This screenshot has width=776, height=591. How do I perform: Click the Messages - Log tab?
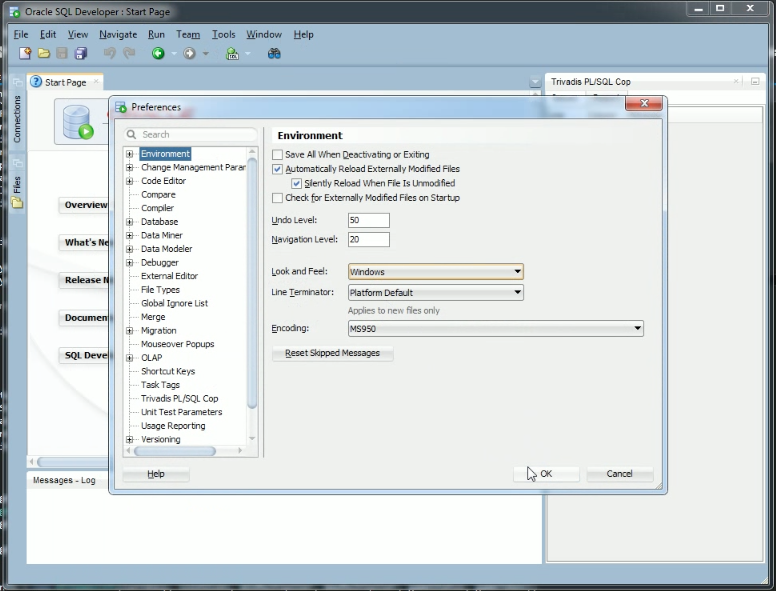point(64,480)
